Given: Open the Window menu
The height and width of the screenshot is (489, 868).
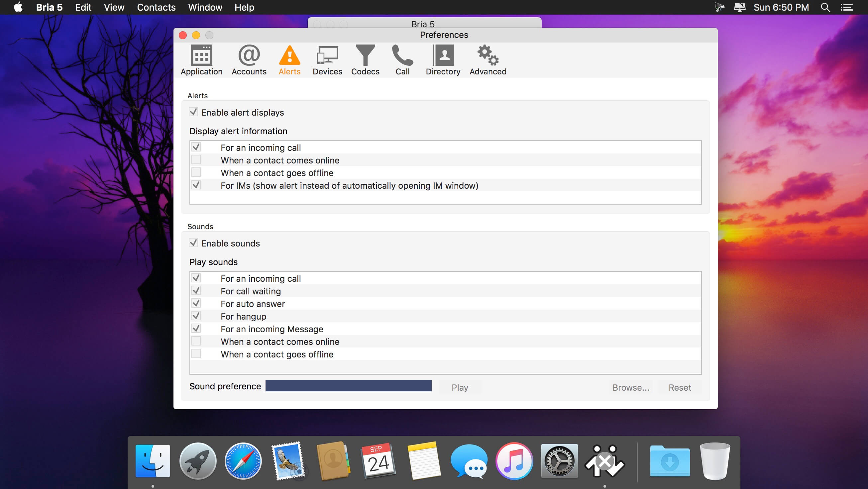Looking at the screenshot, I should point(205,7).
